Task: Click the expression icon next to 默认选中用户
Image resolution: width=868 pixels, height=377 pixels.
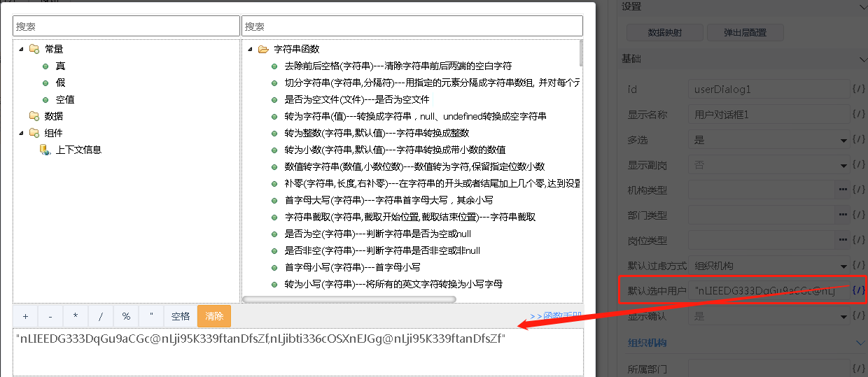Action: tap(859, 290)
